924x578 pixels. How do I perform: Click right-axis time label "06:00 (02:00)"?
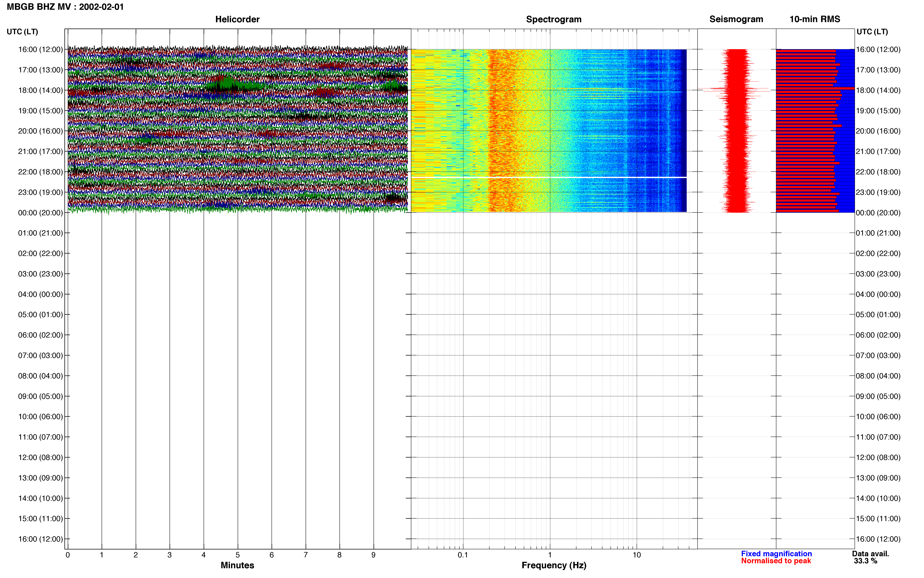pos(878,335)
